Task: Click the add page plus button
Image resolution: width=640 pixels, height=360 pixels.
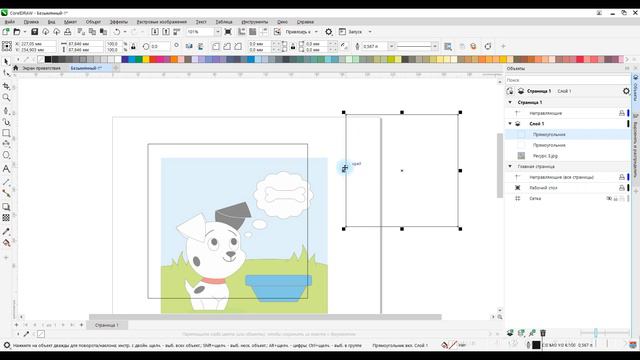Action: point(81,325)
